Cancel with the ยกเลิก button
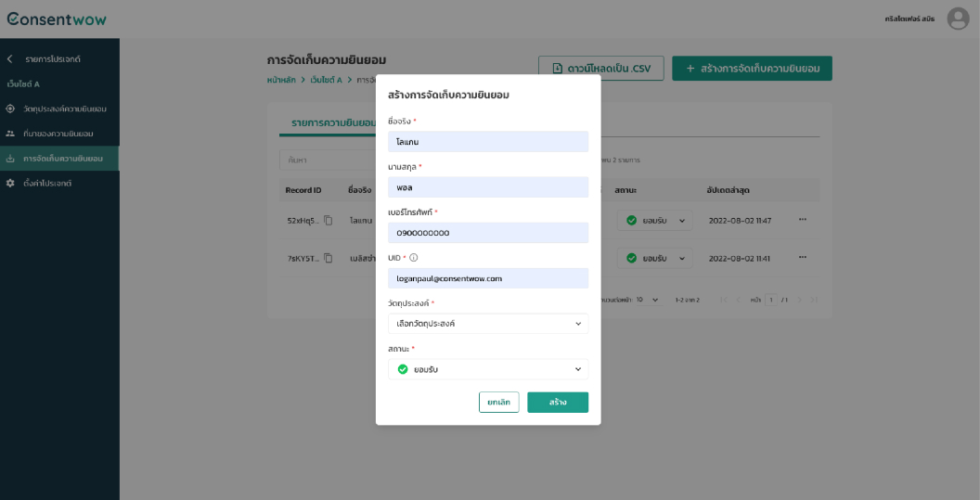 click(x=498, y=403)
